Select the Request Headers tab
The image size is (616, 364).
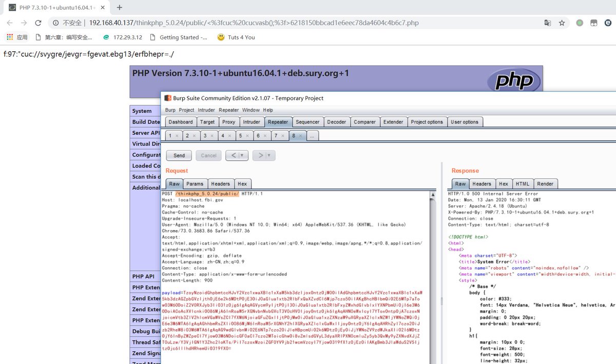click(220, 184)
